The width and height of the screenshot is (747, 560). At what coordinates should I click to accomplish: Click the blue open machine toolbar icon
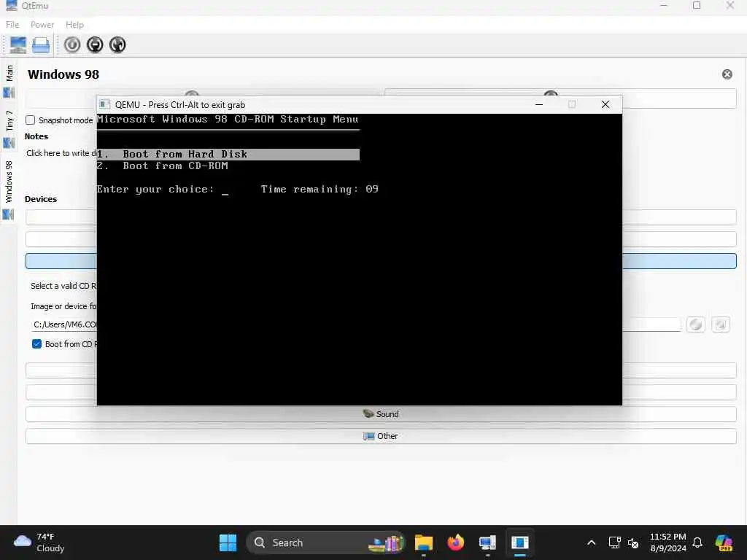coord(41,45)
